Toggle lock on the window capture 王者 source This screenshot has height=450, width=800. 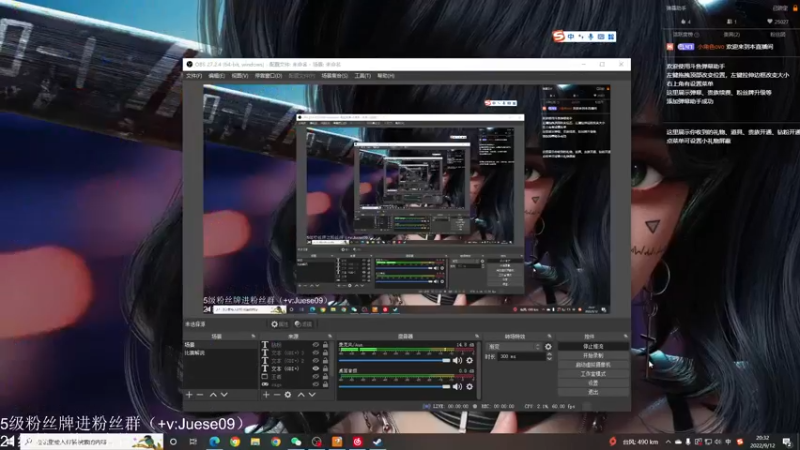coord(326,377)
